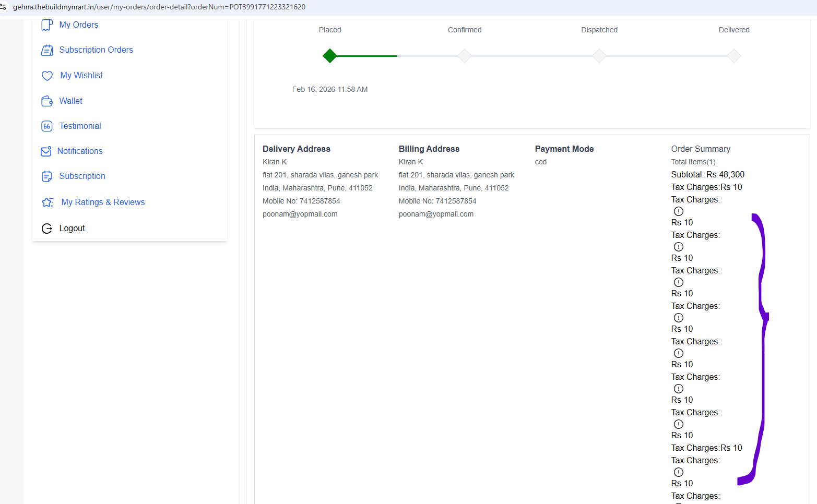Viewport: 817px width, 504px height.
Task: Click the Subscription Orders calendar icon
Action: [x=47, y=50]
